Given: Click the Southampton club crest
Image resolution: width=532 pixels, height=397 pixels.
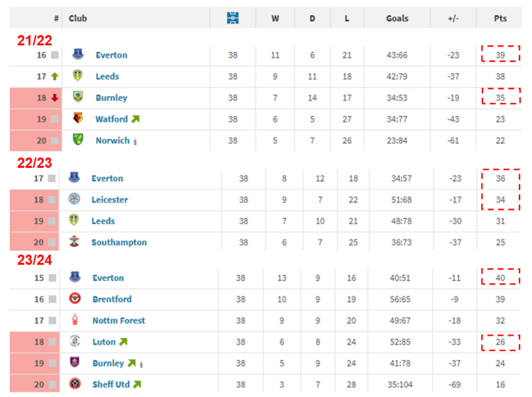Looking at the screenshot, I should pos(74,242).
